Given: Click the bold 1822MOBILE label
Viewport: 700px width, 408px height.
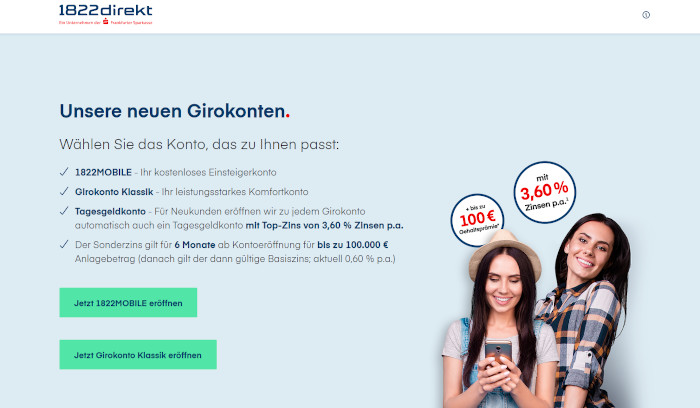Looking at the screenshot, I should click(x=103, y=172).
